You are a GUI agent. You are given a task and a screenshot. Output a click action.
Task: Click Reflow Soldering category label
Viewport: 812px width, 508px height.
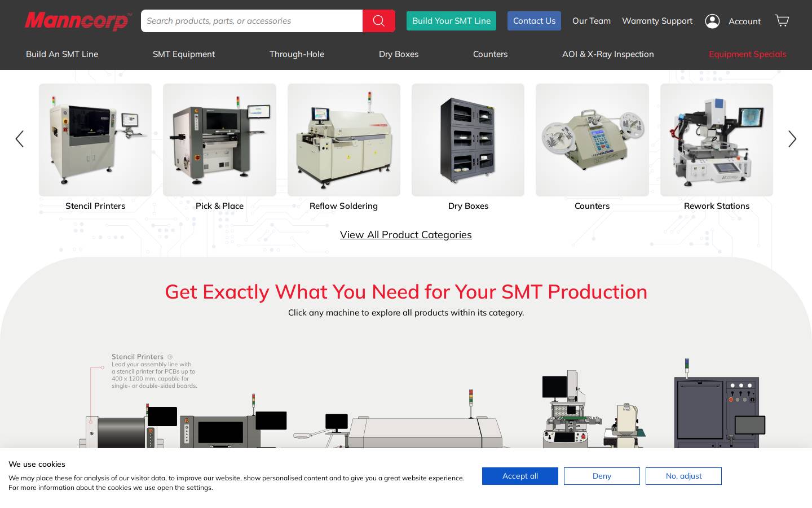[343, 206]
